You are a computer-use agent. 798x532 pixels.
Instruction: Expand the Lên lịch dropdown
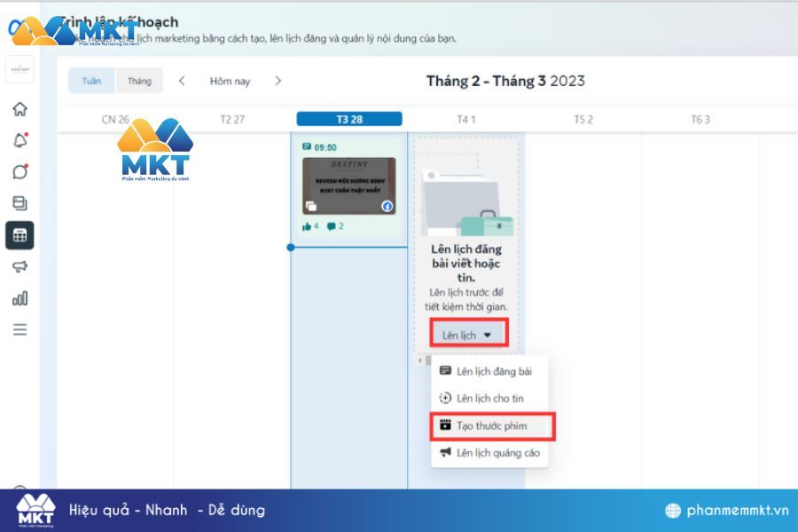point(468,335)
